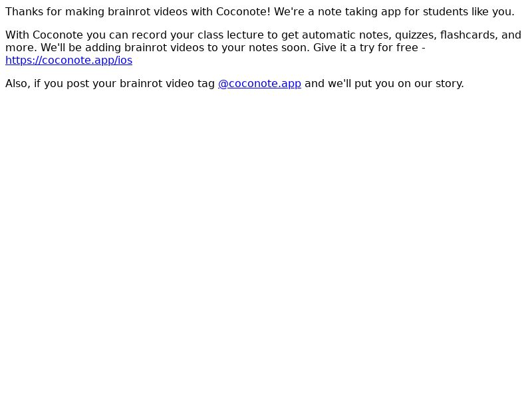Click the opening word "Thanks" in first paragraph
Image resolution: width=532 pixels, height=399 pixels.
click(x=24, y=11)
